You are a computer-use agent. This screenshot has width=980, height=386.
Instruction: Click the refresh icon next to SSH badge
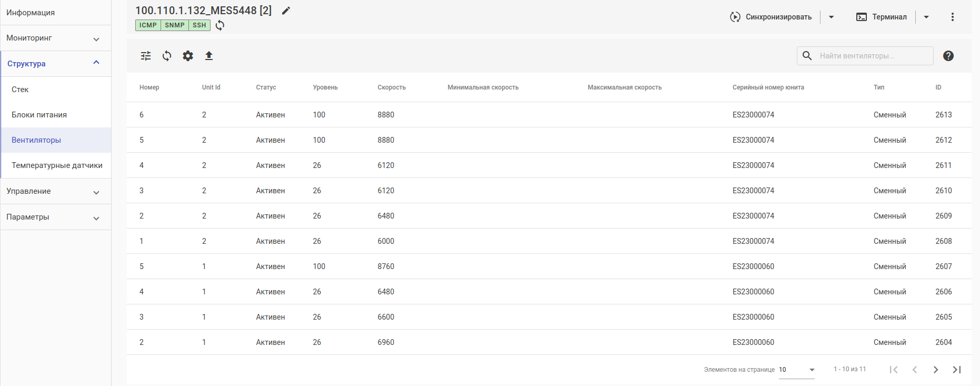point(220,25)
